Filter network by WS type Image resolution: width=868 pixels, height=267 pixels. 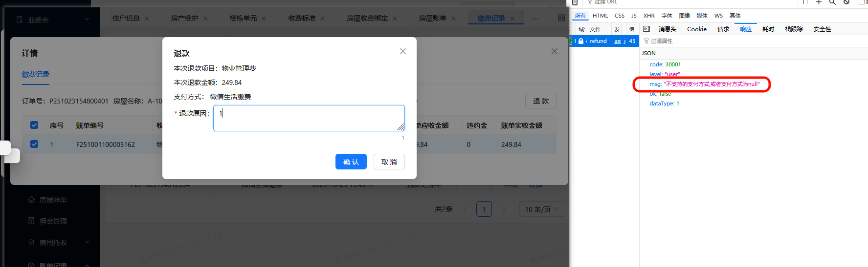[x=718, y=16]
